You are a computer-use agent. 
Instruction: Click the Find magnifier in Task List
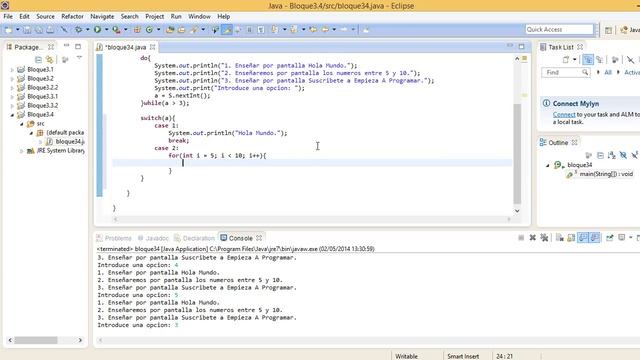[x=585, y=72]
